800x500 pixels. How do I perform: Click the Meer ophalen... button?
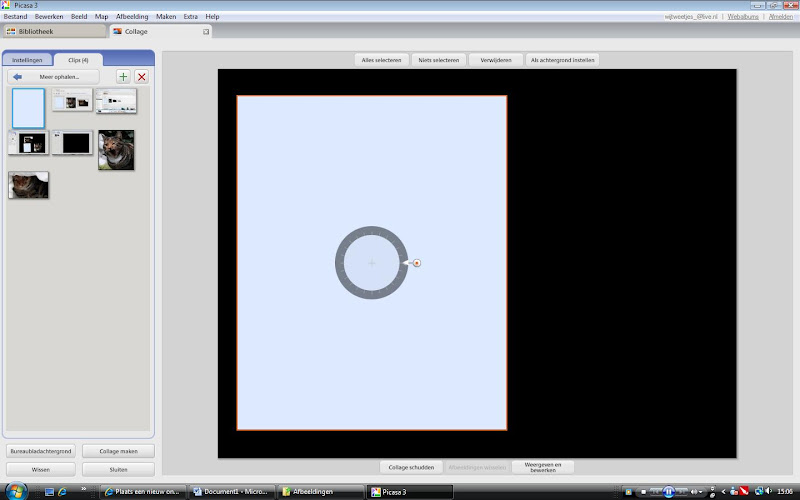tap(53, 77)
